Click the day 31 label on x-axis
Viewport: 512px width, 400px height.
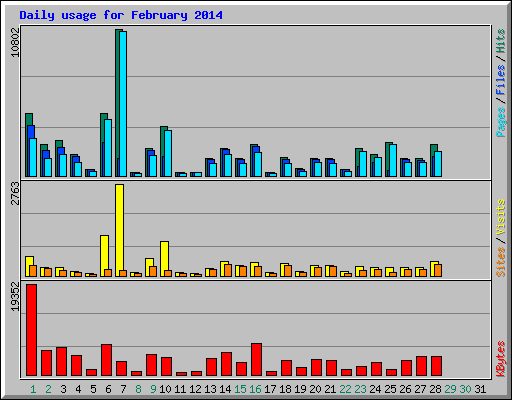pyautogui.click(x=480, y=389)
